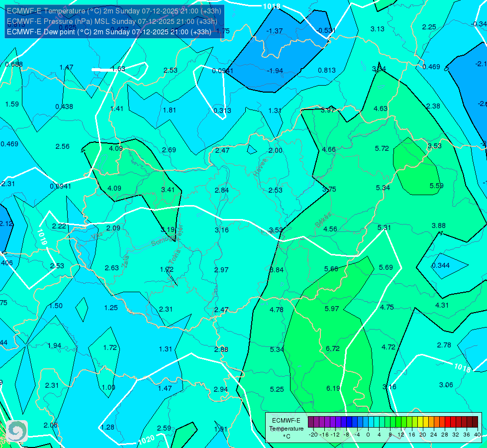The width and height of the screenshot is (487, 448).
Task: Click the Tolna county label
Action: 174,257
